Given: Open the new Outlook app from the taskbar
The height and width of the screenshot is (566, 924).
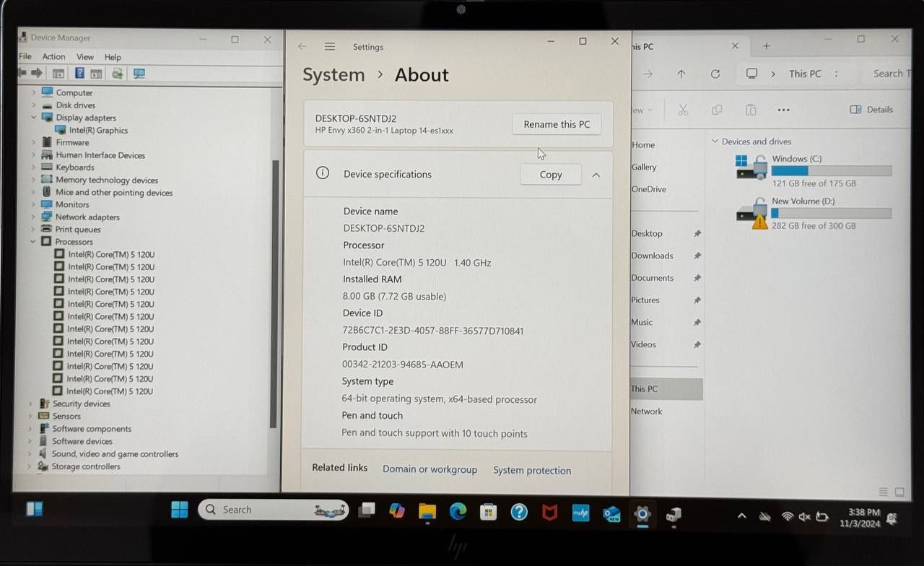Looking at the screenshot, I should click(x=612, y=513).
